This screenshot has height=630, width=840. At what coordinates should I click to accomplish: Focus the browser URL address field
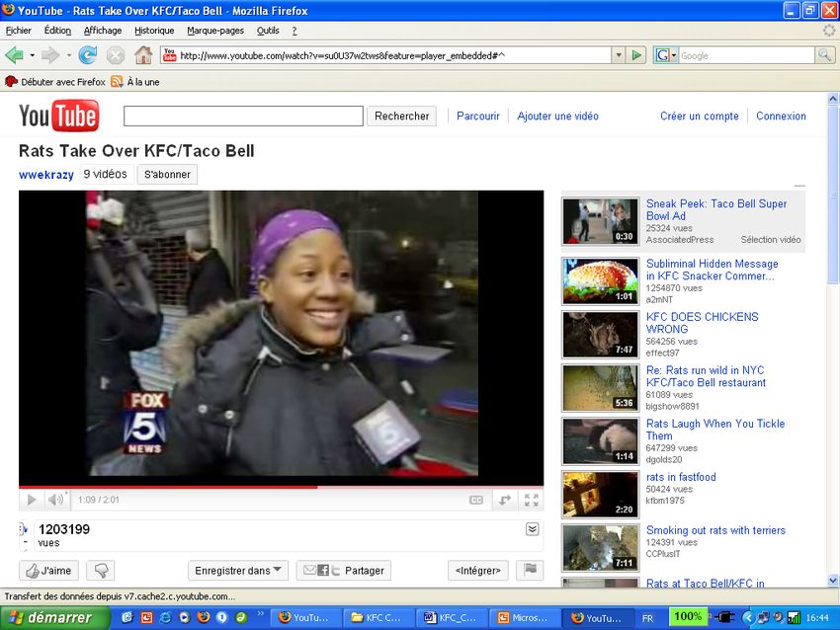393,55
